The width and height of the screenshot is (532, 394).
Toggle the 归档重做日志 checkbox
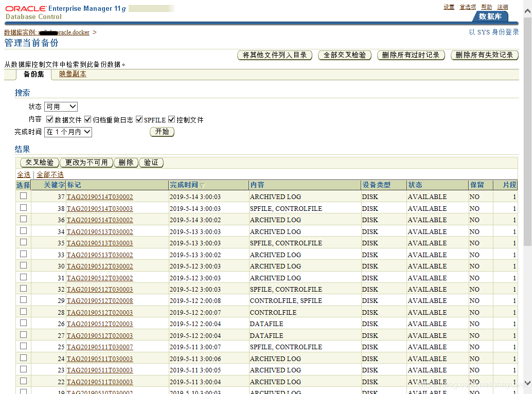(x=87, y=119)
